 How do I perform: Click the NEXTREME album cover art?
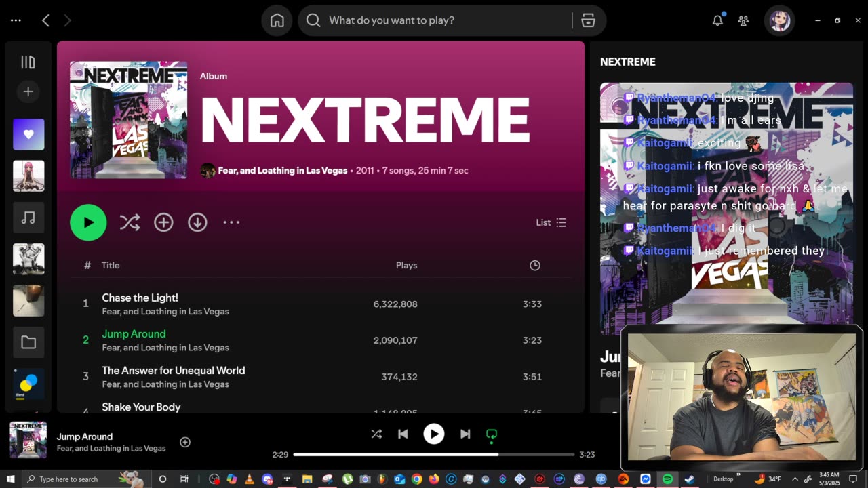pos(128,120)
